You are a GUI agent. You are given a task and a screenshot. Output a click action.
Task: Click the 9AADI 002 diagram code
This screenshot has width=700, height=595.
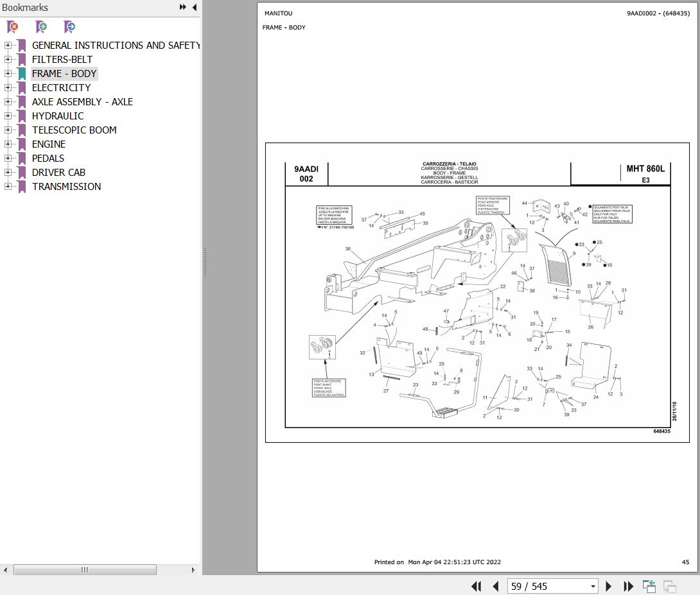coord(306,174)
